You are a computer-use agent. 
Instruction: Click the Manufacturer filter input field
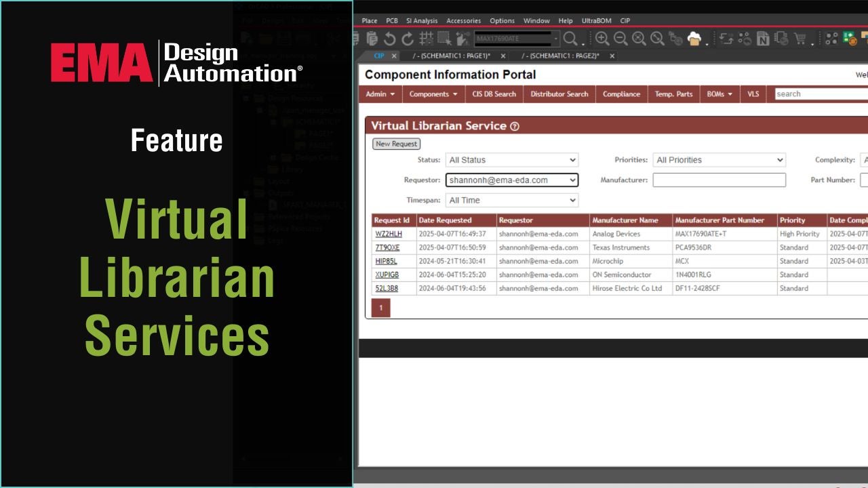tap(719, 180)
